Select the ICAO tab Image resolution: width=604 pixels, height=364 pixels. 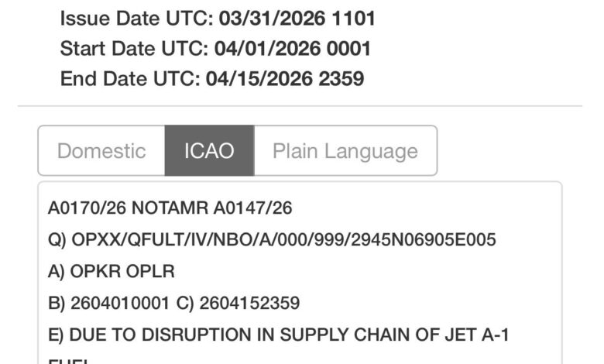click(209, 151)
